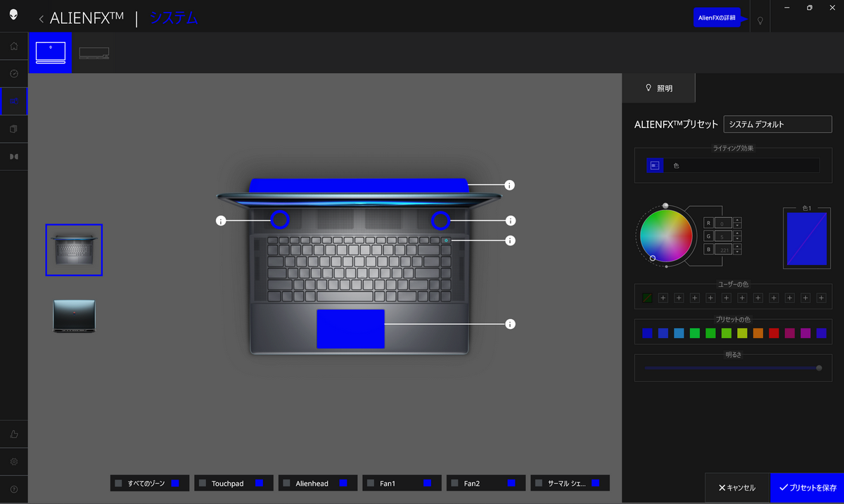The width and height of the screenshot is (844, 504).
Task: Click the info icon for the Alienhead power button
Action: 511,240
